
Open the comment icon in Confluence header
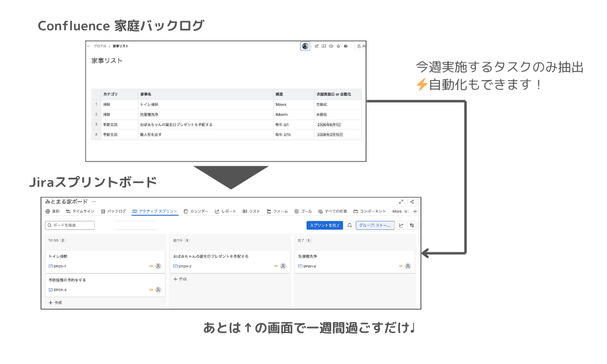click(x=324, y=46)
